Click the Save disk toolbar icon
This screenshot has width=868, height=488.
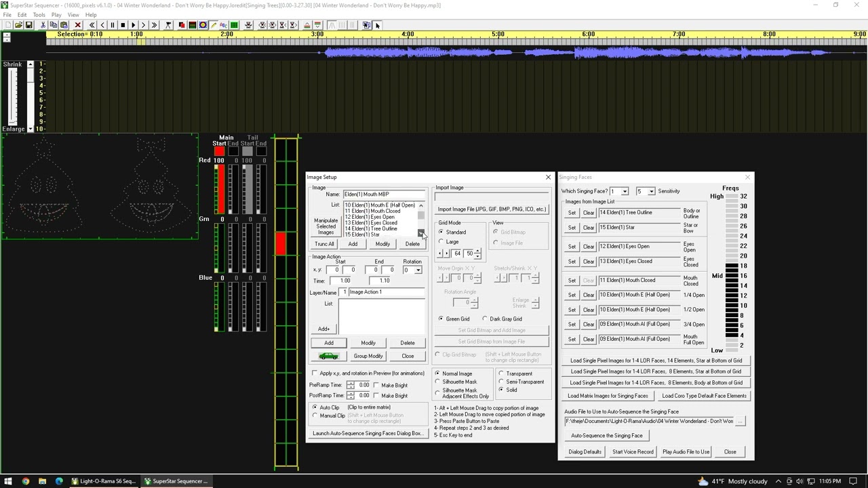pyautogui.click(x=28, y=25)
